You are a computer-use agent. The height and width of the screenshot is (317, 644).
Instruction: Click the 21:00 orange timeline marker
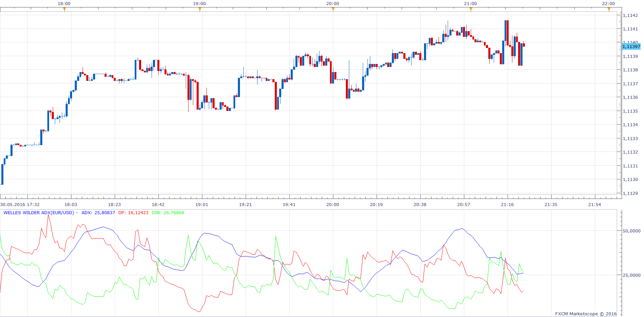click(471, 9)
